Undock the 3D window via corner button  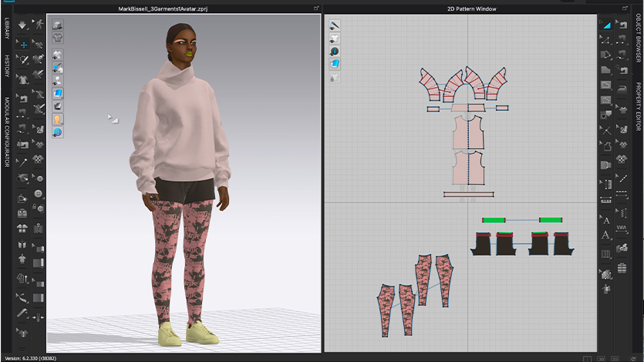pyautogui.click(x=315, y=8)
